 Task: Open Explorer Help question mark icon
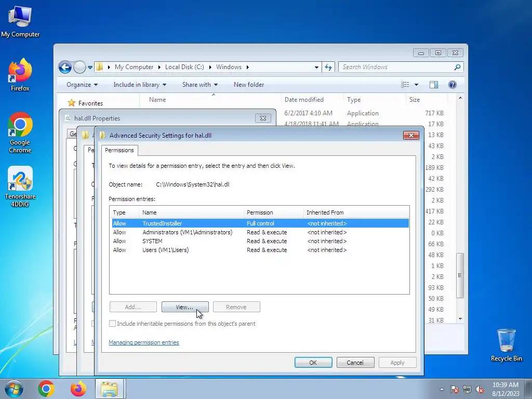point(453,85)
